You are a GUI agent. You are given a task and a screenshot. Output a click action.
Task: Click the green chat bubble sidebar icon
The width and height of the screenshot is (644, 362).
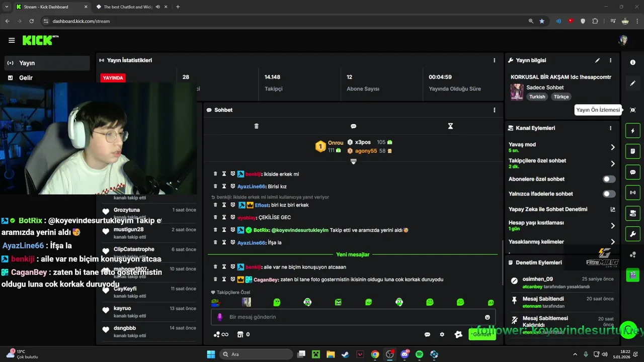tap(633, 172)
